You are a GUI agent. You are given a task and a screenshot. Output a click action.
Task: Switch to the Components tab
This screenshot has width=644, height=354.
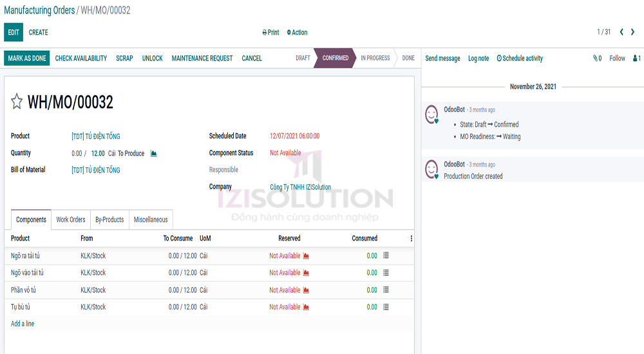31,219
